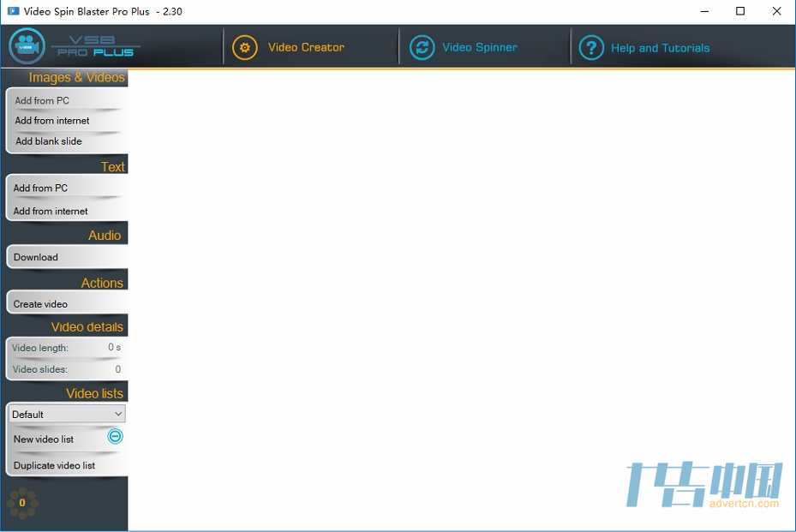Click the app icon in the title bar
This screenshot has height=532, width=796.
[x=13, y=10]
